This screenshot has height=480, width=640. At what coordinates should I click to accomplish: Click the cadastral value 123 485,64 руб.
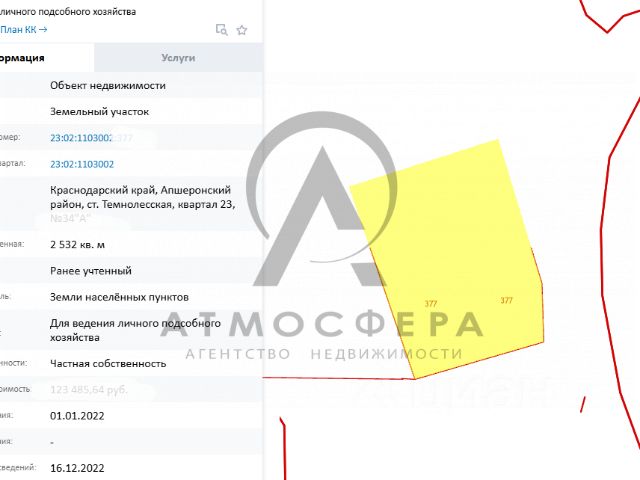click(x=89, y=390)
